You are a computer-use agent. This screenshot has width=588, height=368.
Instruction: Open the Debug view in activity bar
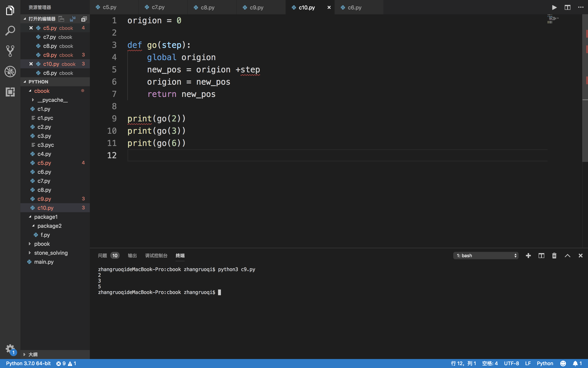pyautogui.click(x=10, y=72)
